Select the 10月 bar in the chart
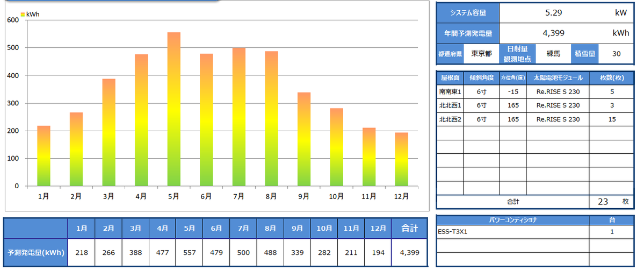Viewport: 644px width, 270px height. pyautogui.click(x=336, y=147)
